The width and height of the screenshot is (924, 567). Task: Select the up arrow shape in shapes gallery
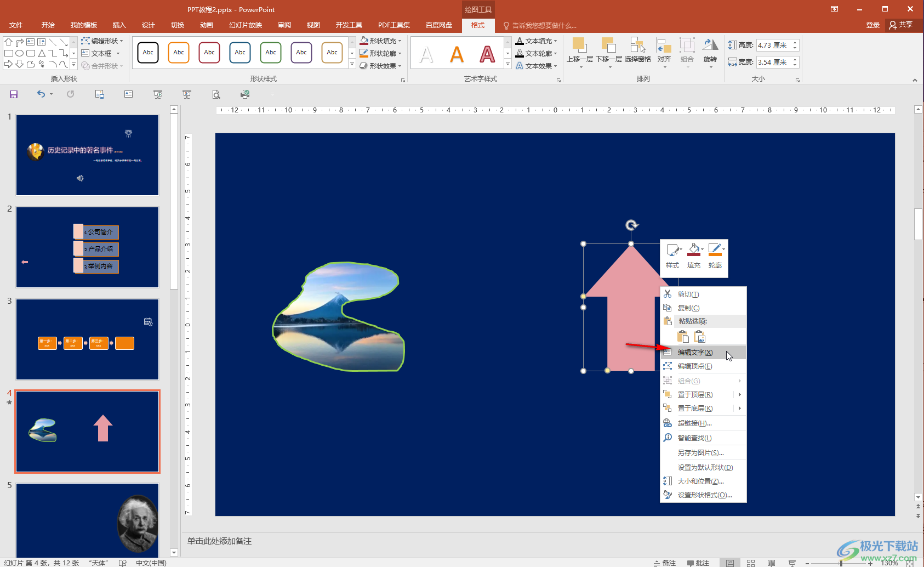point(9,42)
